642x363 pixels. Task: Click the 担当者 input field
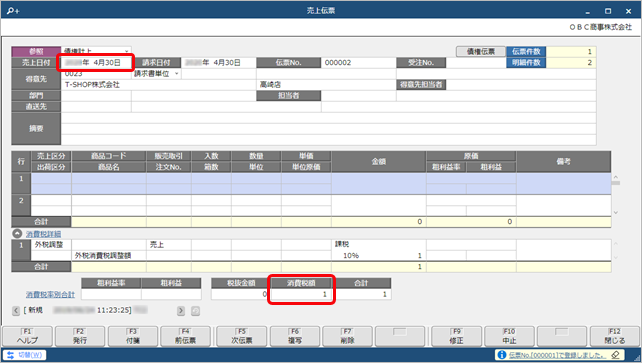point(358,96)
